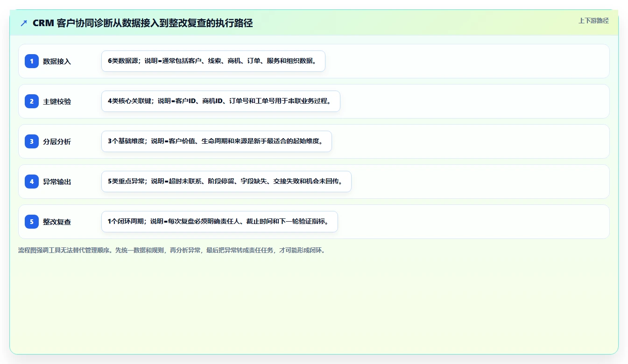Click the 5类重点异常 description box

226,182
